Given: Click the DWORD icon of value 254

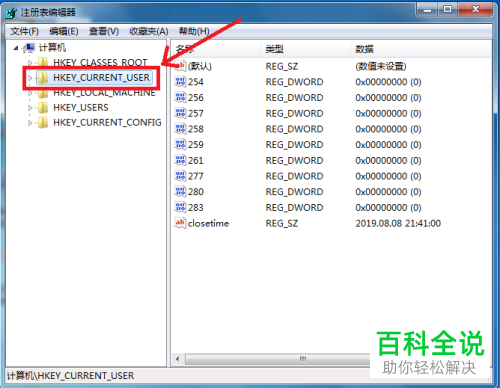Looking at the screenshot, I should click(x=180, y=82).
